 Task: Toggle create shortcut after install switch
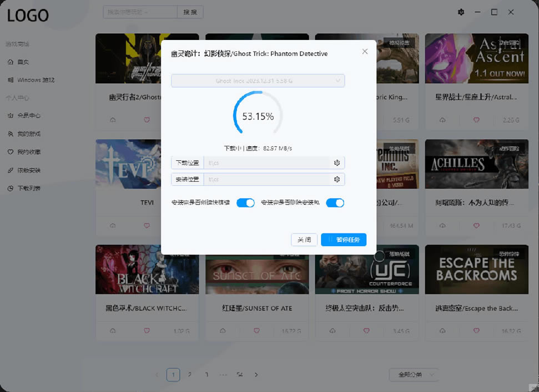pos(245,203)
